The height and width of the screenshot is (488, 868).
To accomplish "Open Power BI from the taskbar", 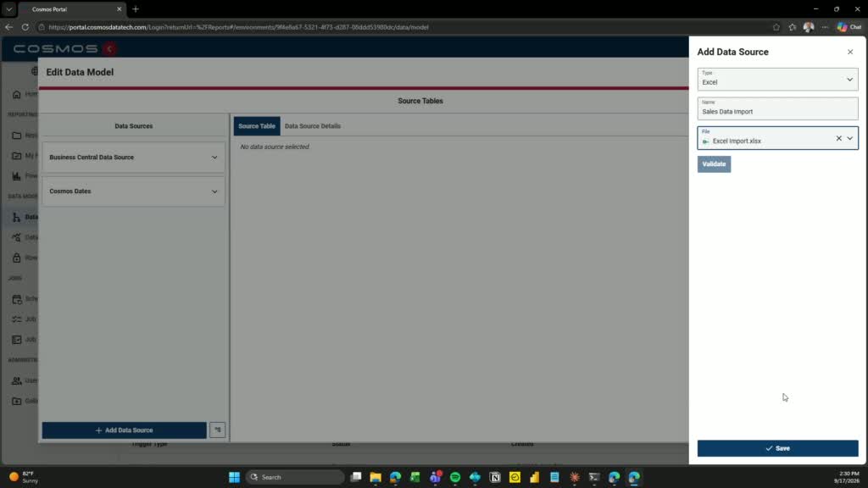I will point(535,477).
